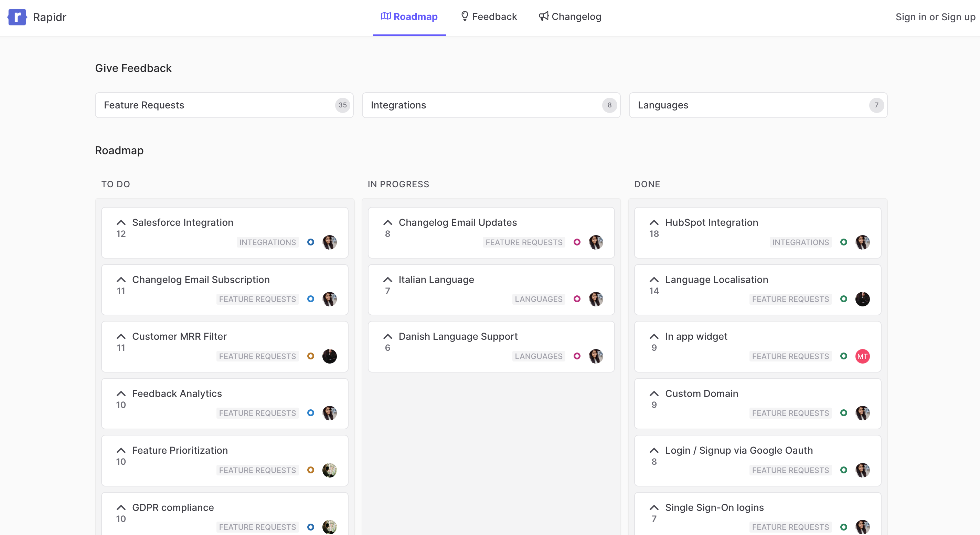Open the Integrations board card
The height and width of the screenshot is (535, 980).
[x=491, y=105]
